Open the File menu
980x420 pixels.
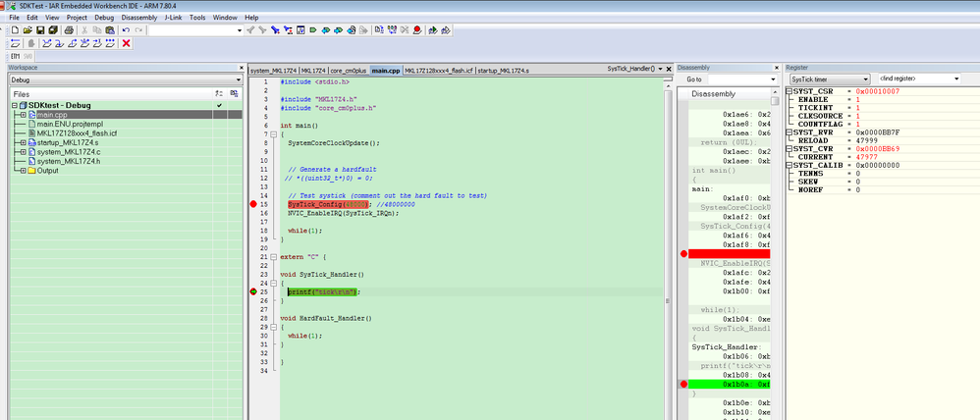pyautogui.click(x=15, y=18)
